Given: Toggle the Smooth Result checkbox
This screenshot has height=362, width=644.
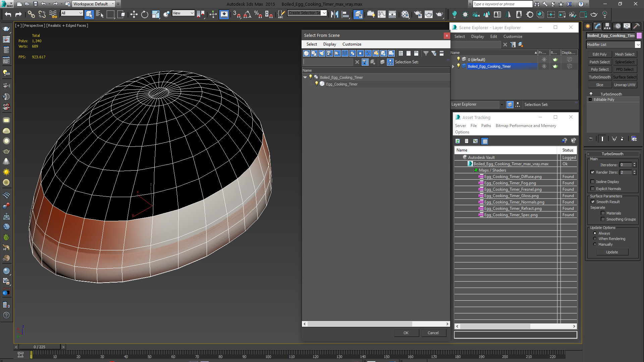Looking at the screenshot, I should coord(593,202).
